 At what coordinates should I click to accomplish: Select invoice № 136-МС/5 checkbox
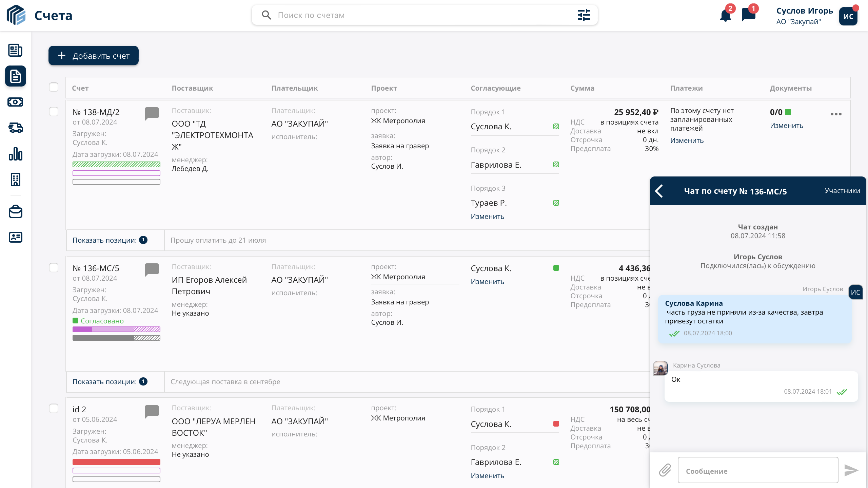54,268
